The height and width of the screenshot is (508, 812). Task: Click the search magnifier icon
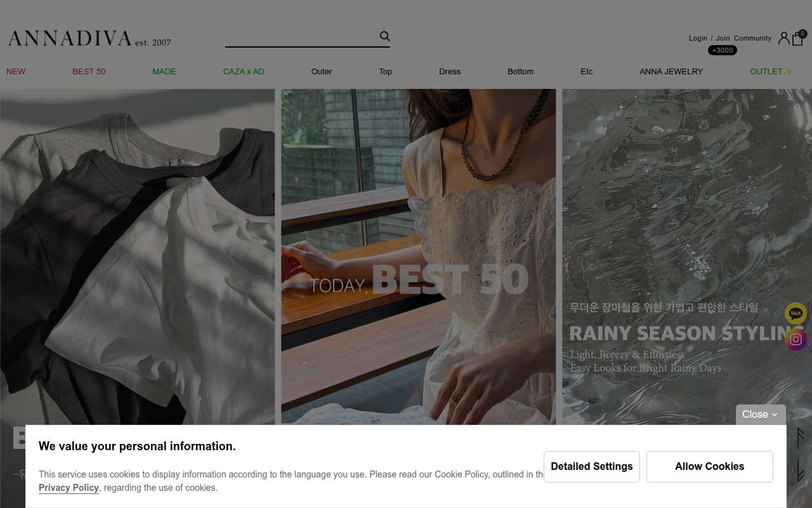pyautogui.click(x=384, y=36)
